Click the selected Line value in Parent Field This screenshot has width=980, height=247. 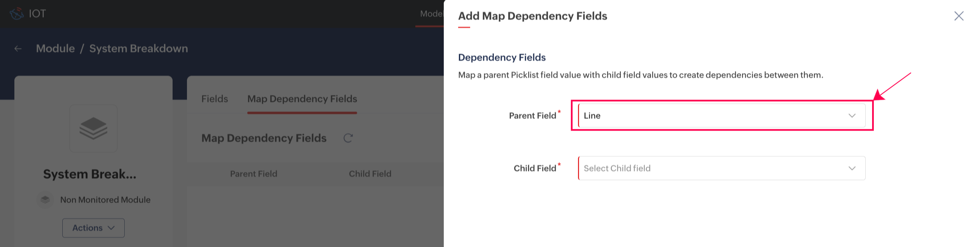592,116
